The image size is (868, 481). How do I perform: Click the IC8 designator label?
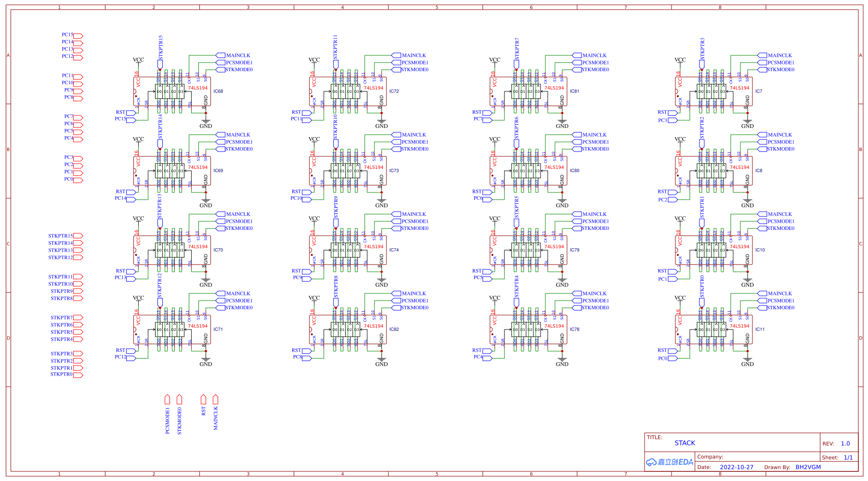coord(759,171)
